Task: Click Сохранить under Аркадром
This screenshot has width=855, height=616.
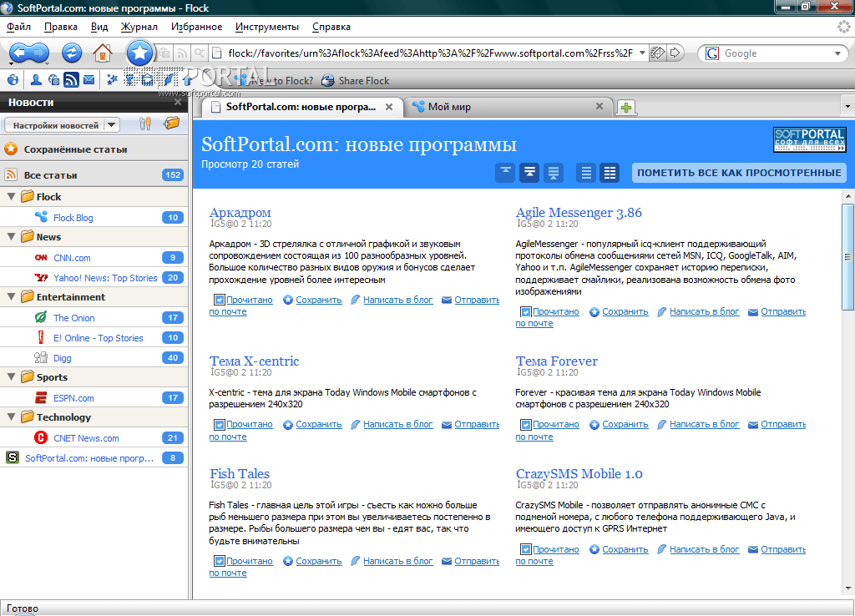Action: (319, 300)
